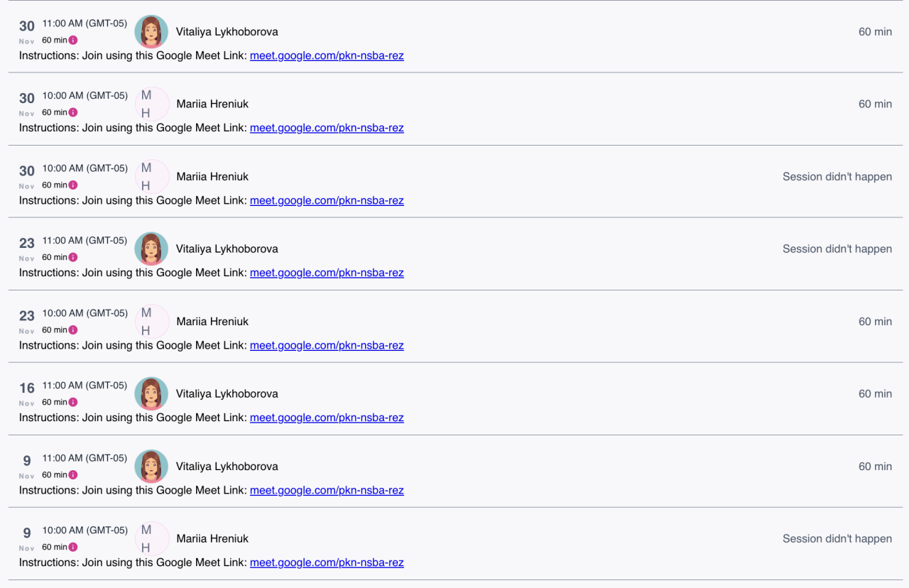
Task: Open Google Meet link for Nov 16 session
Action: [327, 418]
